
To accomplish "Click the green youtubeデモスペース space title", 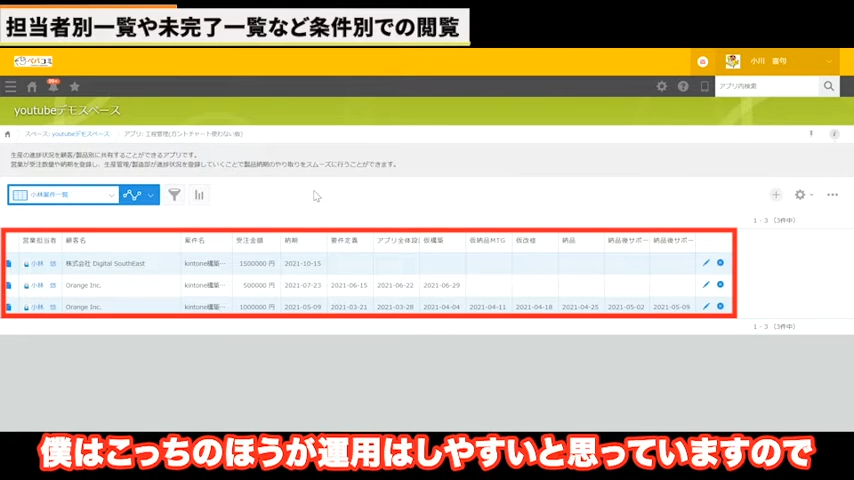I will pos(67,111).
